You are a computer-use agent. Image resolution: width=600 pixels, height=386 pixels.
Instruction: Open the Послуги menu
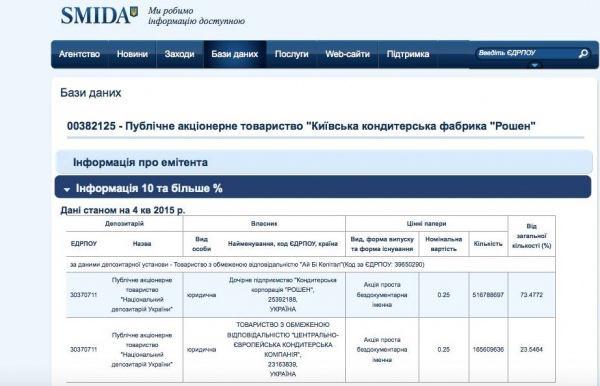pyautogui.click(x=292, y=54)
